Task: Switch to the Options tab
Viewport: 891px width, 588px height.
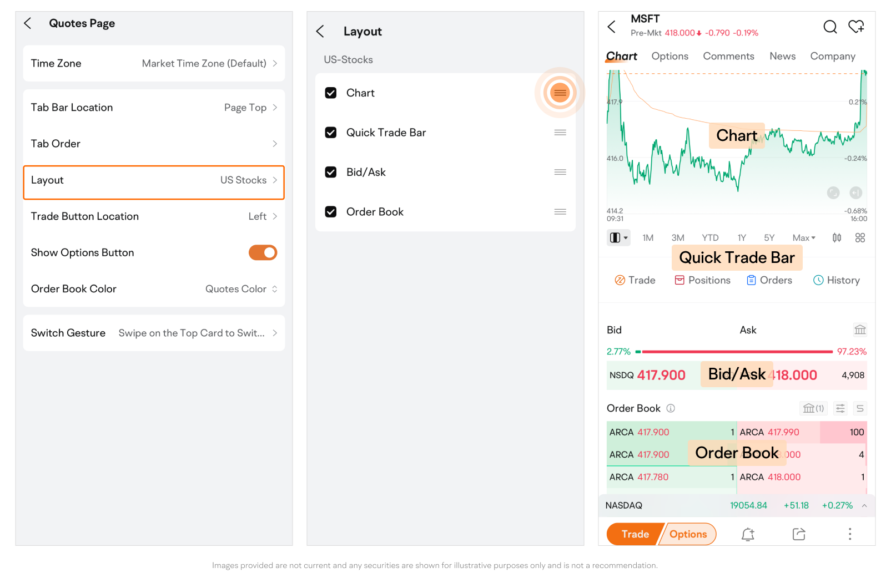Action: click(x=669, y=56)
